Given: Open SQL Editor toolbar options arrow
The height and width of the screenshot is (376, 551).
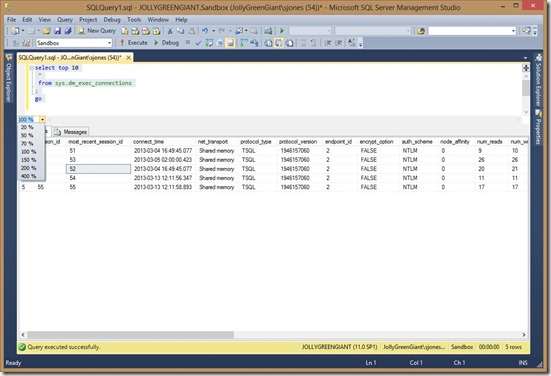Looking at the screenshot, I should tap(360, 44).
